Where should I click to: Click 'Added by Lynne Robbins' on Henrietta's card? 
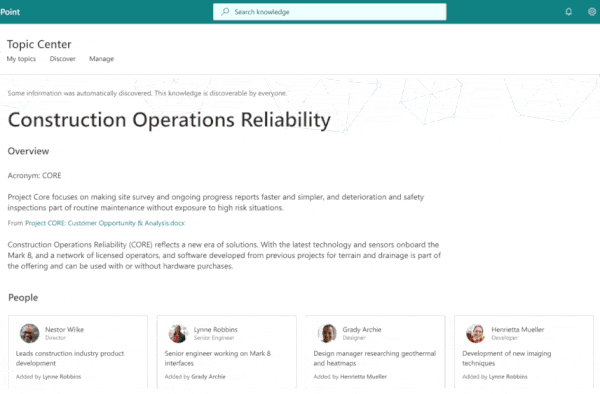click(x=495, y=376)
